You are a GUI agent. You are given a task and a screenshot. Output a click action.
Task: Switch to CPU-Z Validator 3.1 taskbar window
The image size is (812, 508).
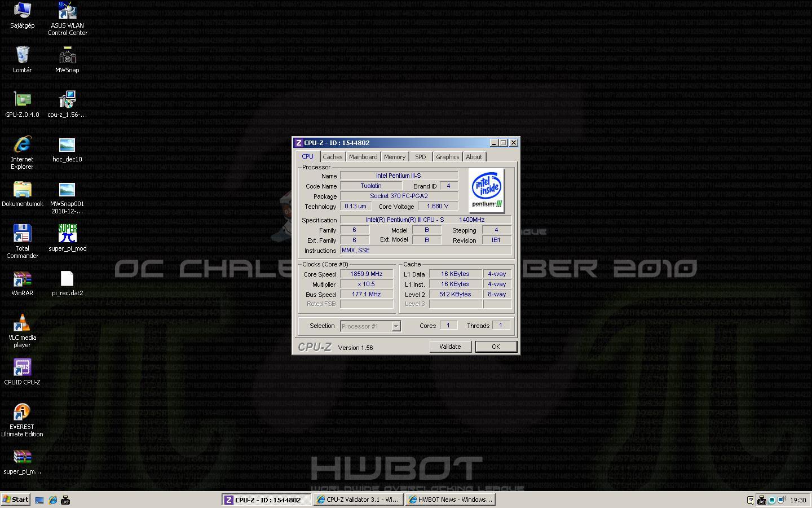(358, 500)
